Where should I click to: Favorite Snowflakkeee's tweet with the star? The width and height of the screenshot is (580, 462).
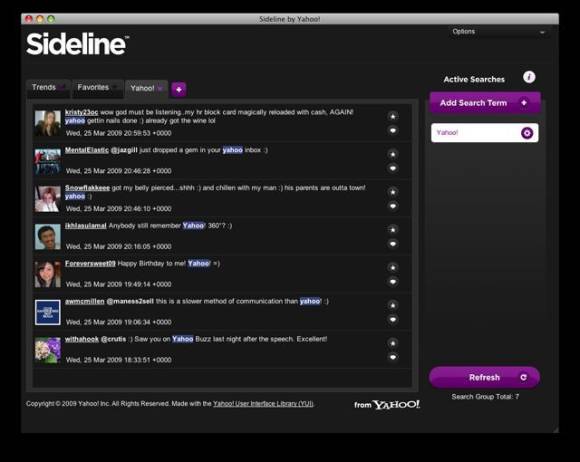[393, 192]
